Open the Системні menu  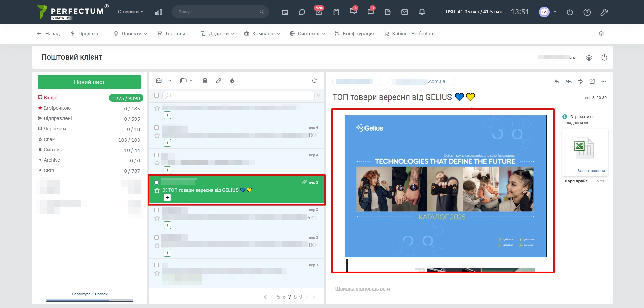pyautogui.click(x=307, y=34)
